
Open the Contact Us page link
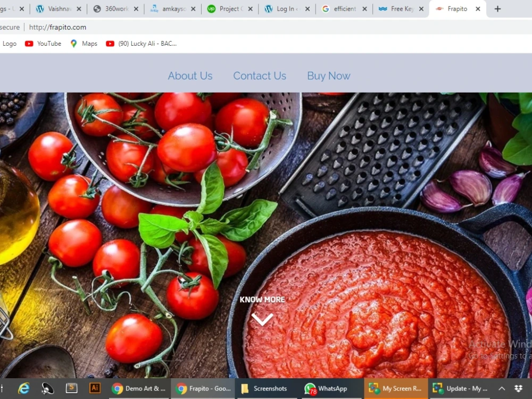[x=260, y=76]
